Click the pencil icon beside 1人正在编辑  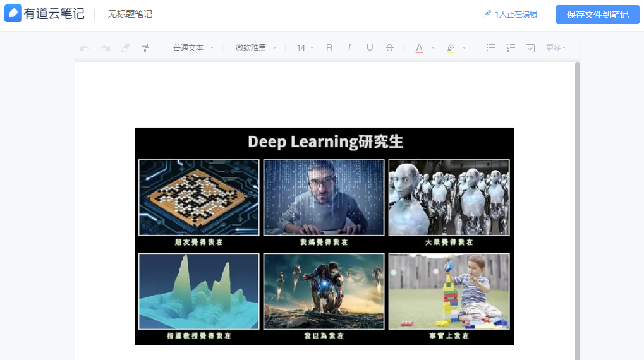tap(487, 14)
